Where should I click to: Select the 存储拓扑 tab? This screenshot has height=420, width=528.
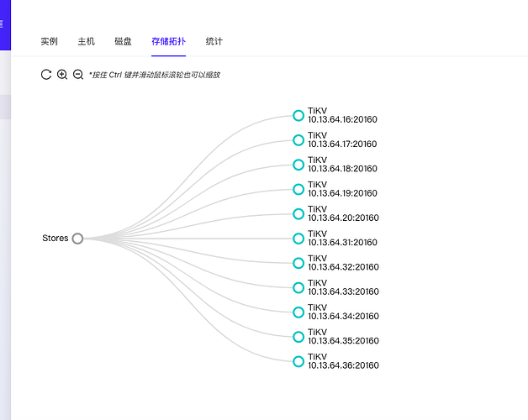point(168,41)
